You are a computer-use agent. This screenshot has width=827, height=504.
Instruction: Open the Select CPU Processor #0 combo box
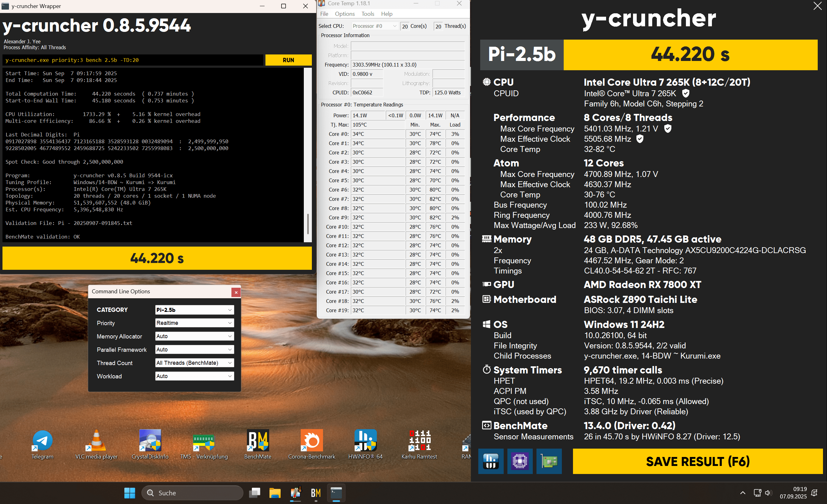coord(375,26)
